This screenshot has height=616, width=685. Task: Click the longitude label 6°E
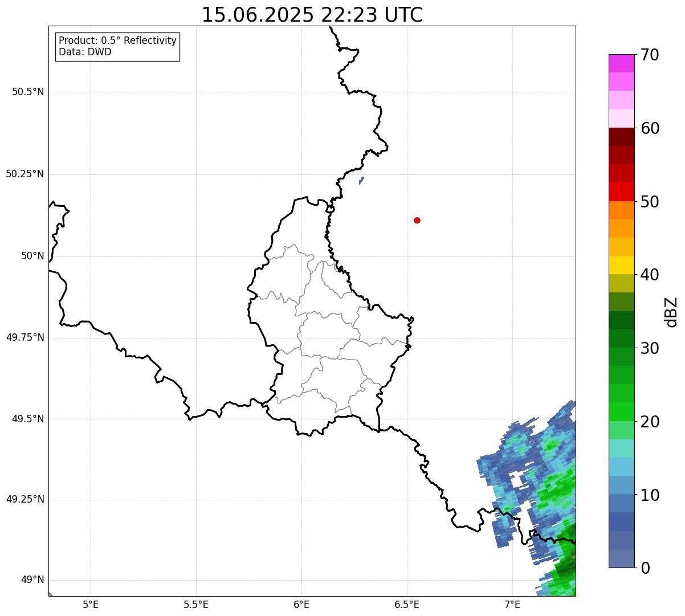301,604
